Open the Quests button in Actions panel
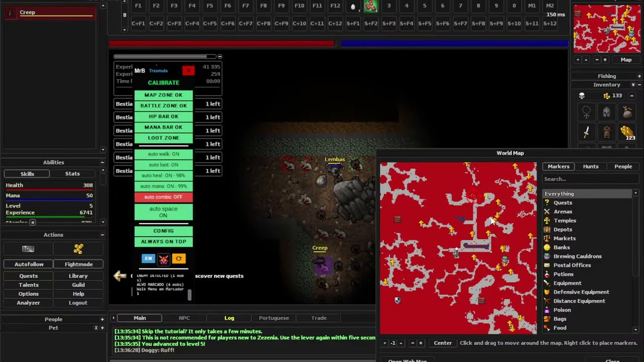Image resolution: width=644 pixels, height=362 pixels. pos(29,276)
